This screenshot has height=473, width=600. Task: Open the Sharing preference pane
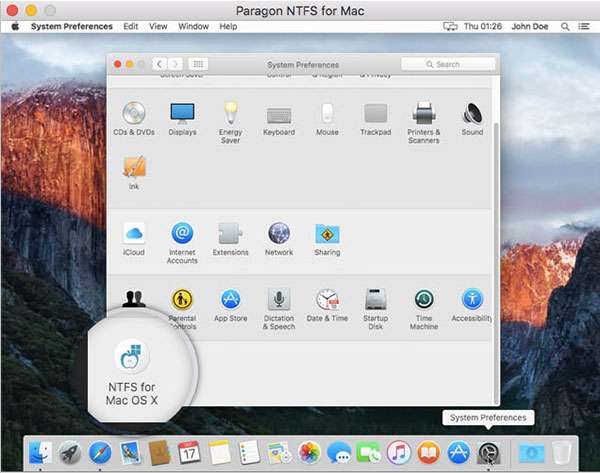point(327,239)
